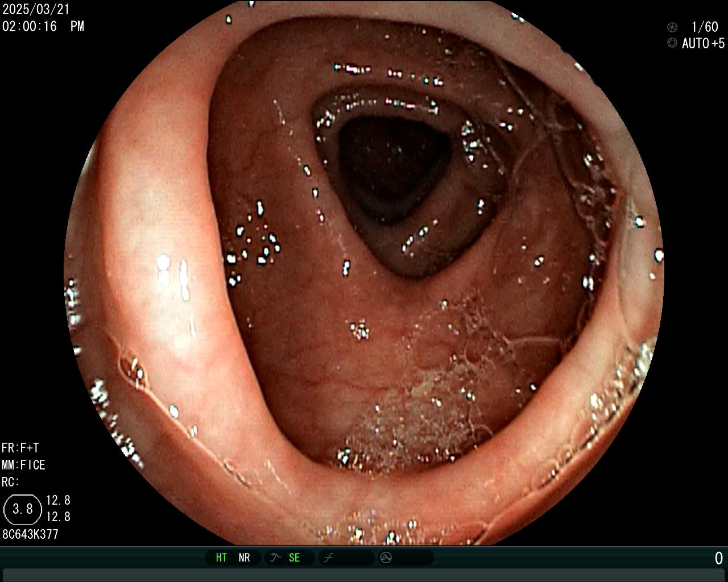Click the histogram peak icon in status bar
Screen dimensions: 728x582
pos(386,558)
